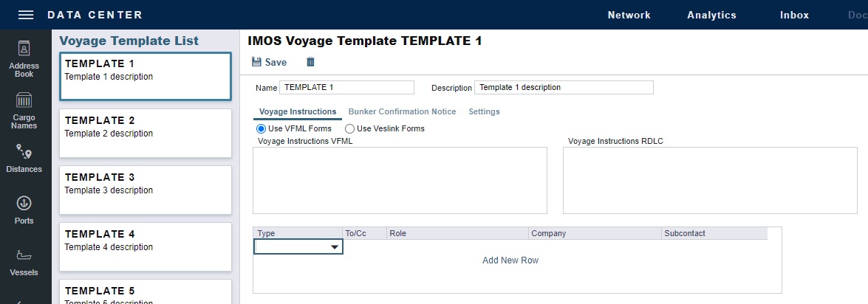868x304 pixels.
Task: Switch to Bunker Confirmation Notice tab
Action: tap(402, 111)
